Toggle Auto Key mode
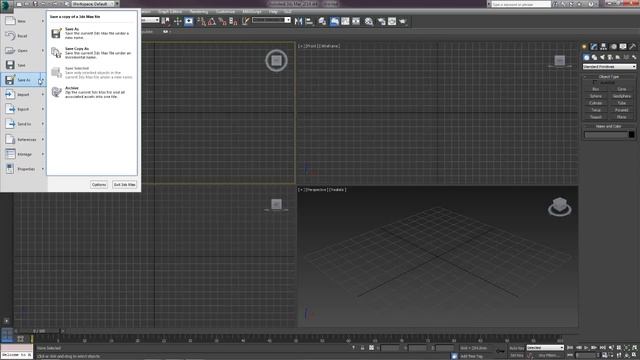The image size is (640, 360). click(x=517, y=348)
